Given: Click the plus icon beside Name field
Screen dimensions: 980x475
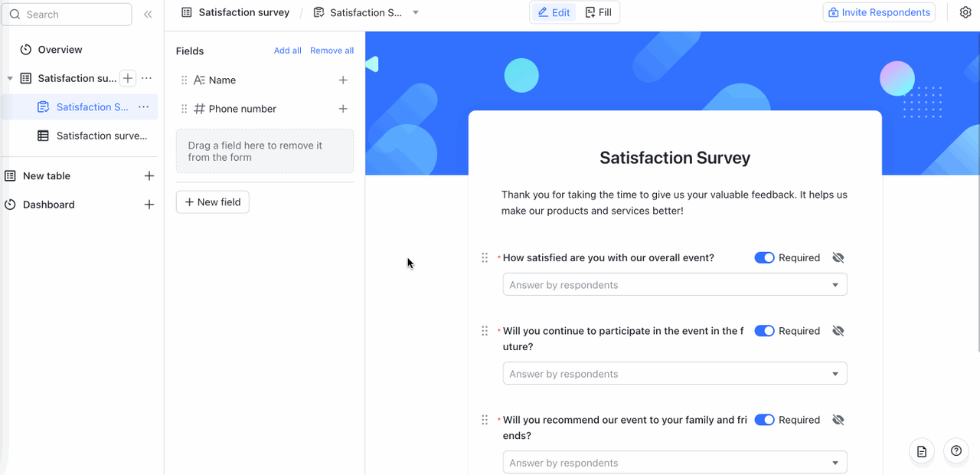Looking at the screenshot, I should [x=343, y=80].
